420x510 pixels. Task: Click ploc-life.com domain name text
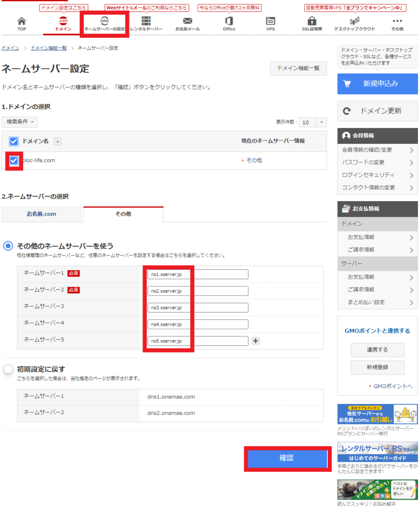click(39, 160)
